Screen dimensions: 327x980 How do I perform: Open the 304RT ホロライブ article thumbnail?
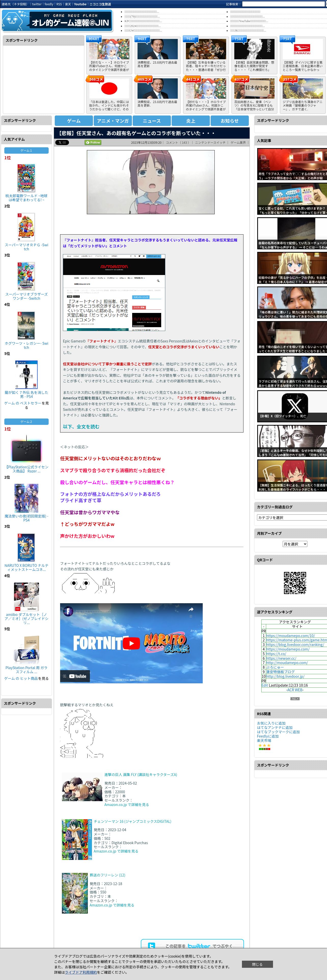109,49
